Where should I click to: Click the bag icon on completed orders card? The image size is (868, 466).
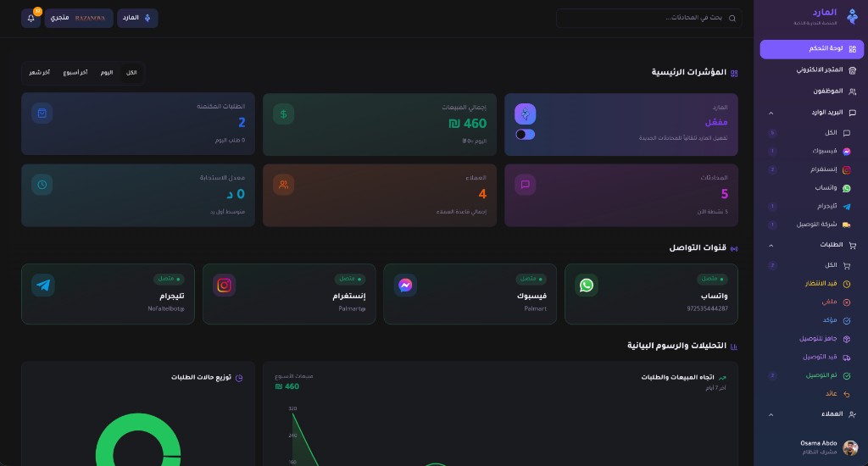(42, 114)
